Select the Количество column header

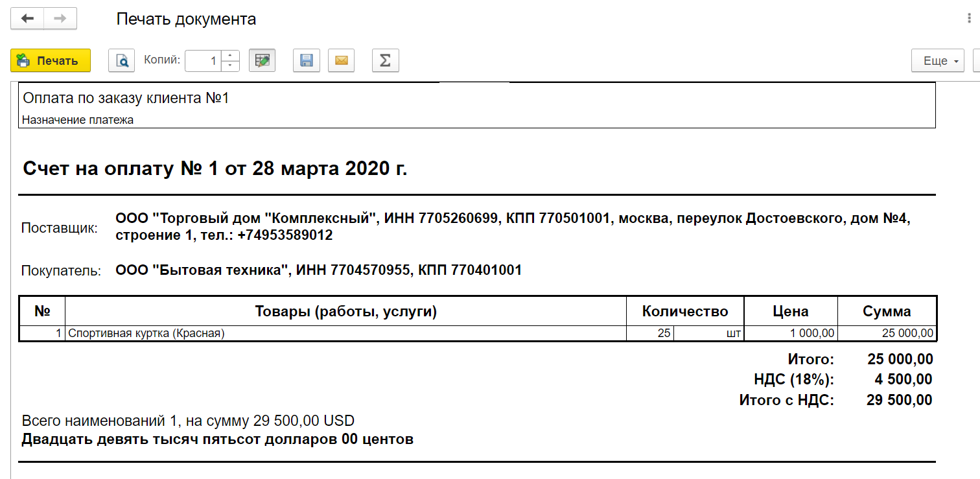tap(685, 311)
